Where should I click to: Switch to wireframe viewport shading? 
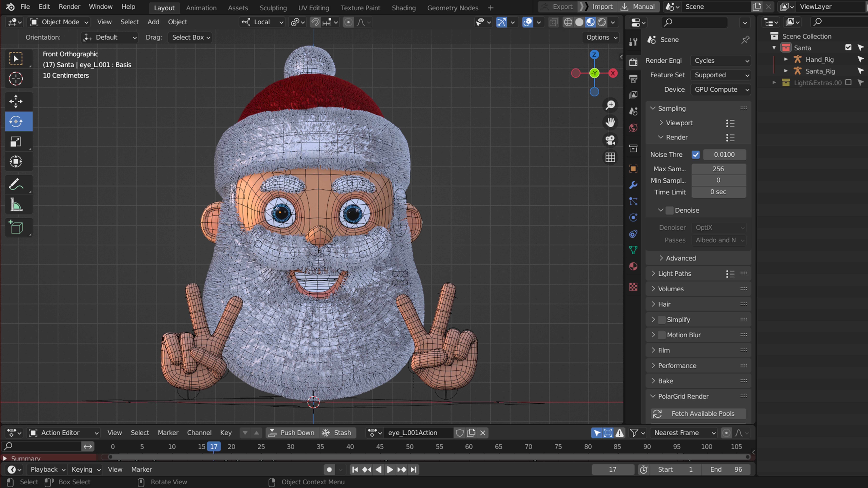568,22
